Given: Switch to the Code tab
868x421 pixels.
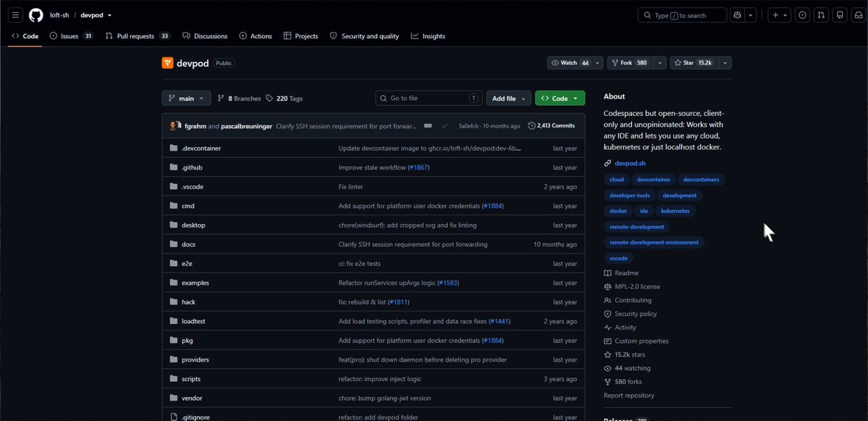Looking at the screenshot, I should click(x=25, y=36).
